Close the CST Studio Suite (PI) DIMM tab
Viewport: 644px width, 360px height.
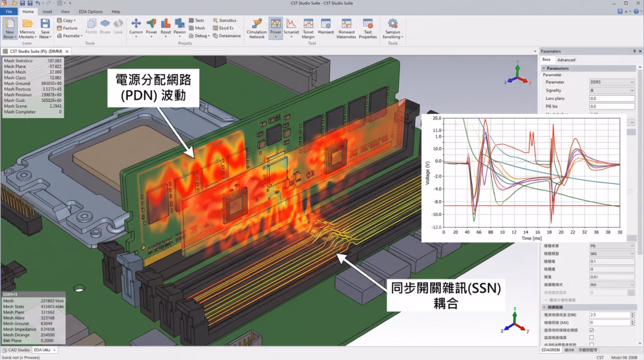[67, 52]
